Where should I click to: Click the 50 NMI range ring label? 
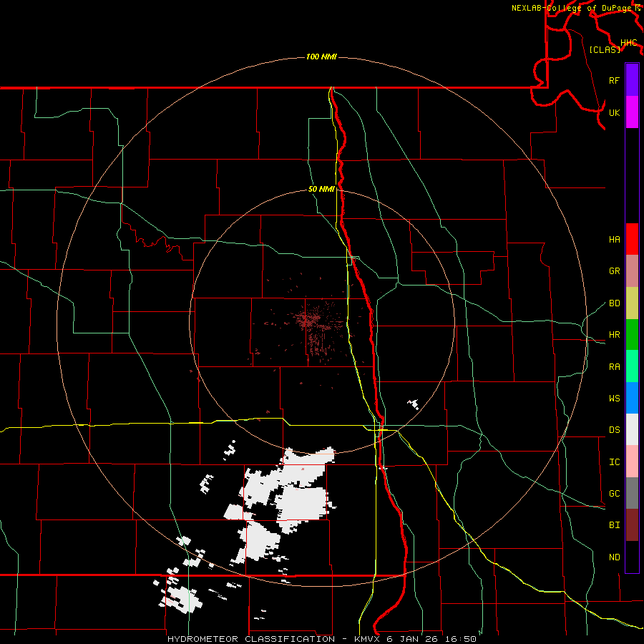coord(321,189)
